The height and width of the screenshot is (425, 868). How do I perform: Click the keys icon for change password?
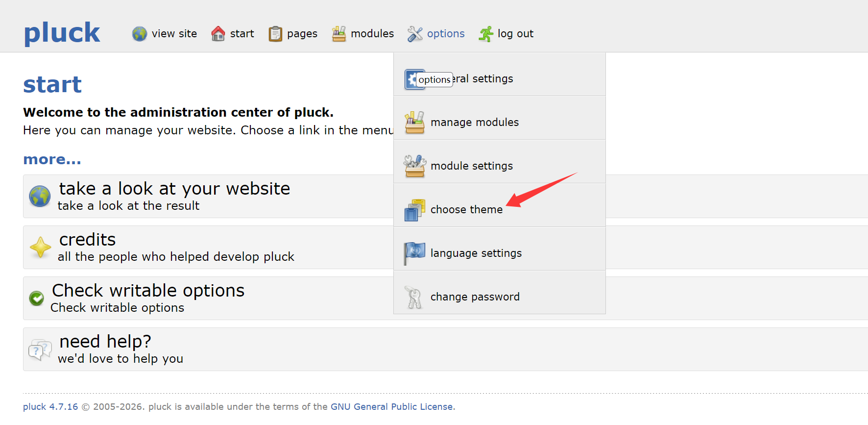pos(414,297)
